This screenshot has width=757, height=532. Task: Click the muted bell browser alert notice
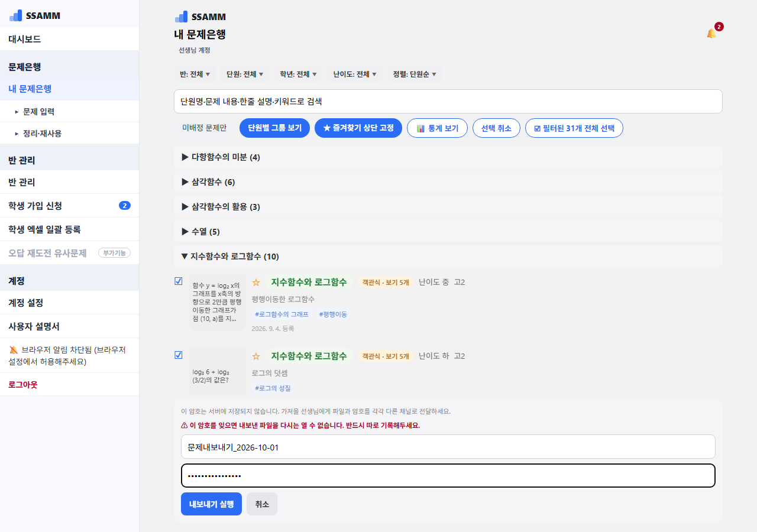click(x=69, y=355)
